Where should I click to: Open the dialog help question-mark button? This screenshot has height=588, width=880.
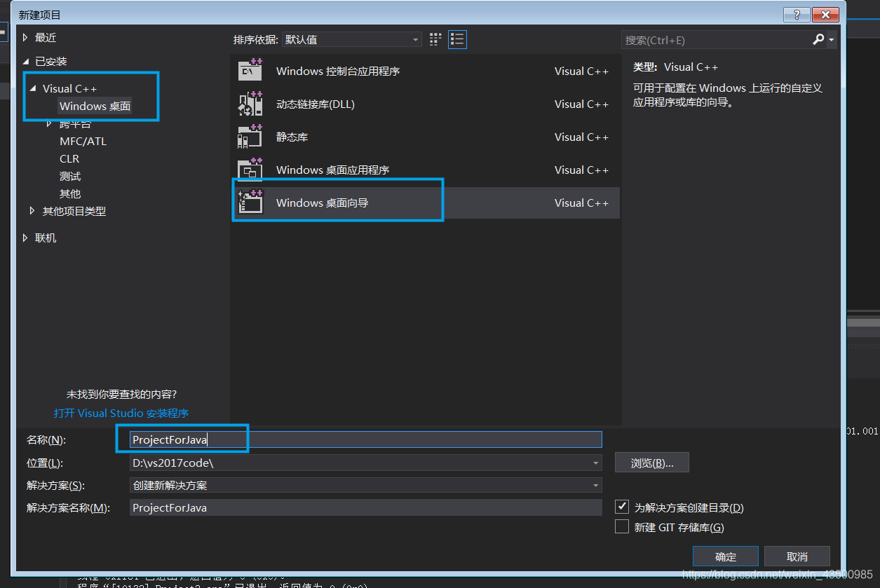pyautogui.click(x=797, y=15)
